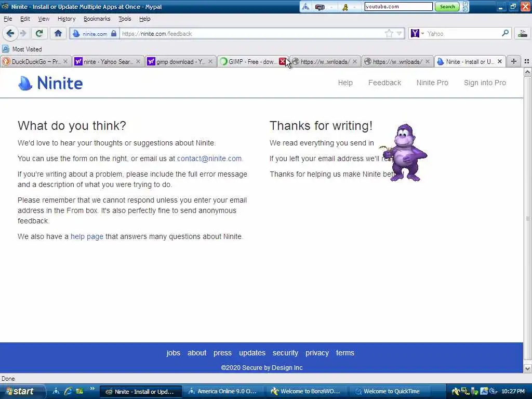Viewport: 532px width, 399px height.
Task: Open the Windows start menu
Action: (x=21, y=391)
